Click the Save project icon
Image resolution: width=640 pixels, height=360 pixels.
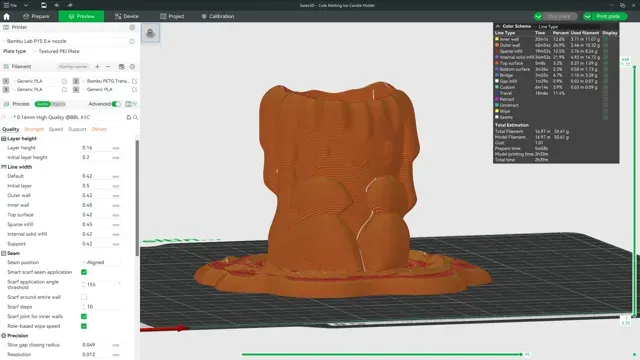click(x=44, y=5)
